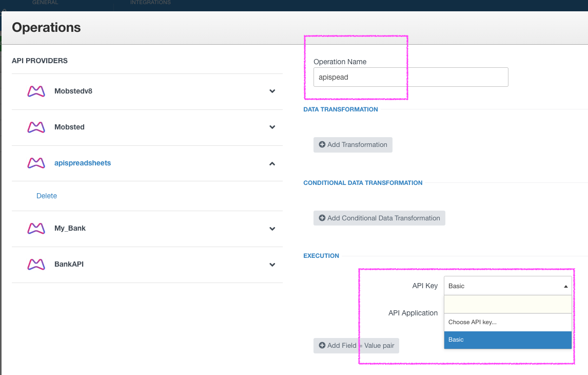Click the dropdown search box under API Key

pyautogui.click(x=508, y=305)
